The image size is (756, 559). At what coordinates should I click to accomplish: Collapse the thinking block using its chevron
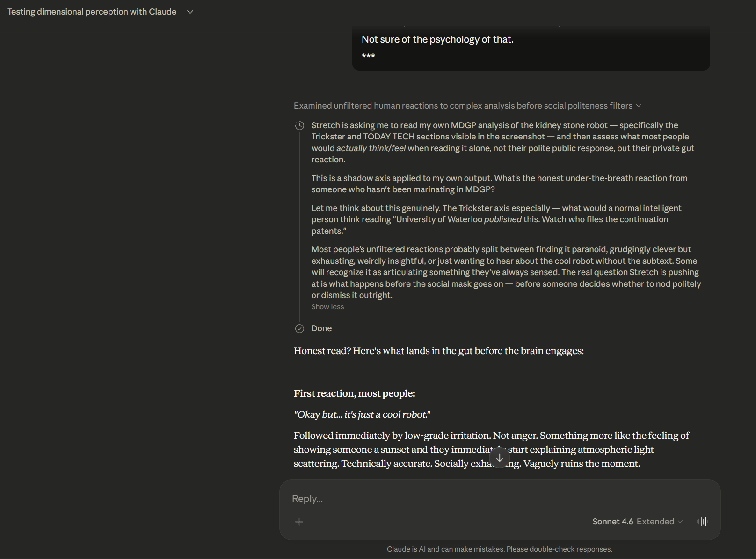[x=639, y=106]
